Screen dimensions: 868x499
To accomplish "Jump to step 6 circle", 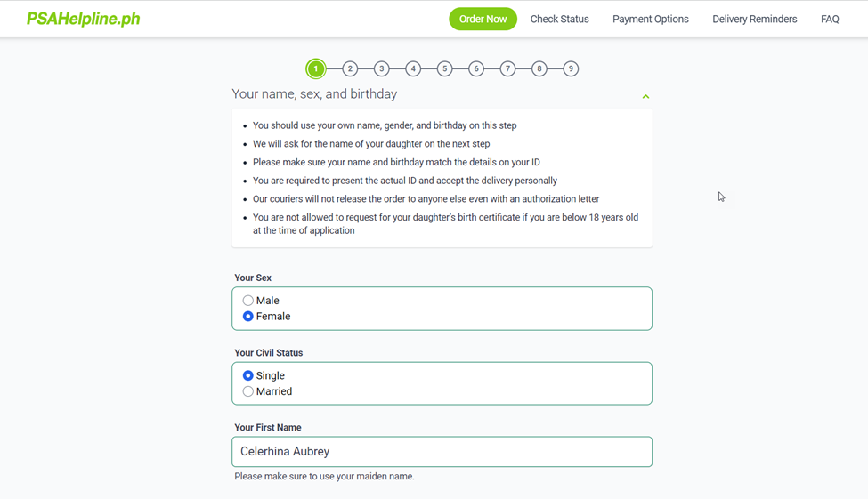I will click(476, 68).
